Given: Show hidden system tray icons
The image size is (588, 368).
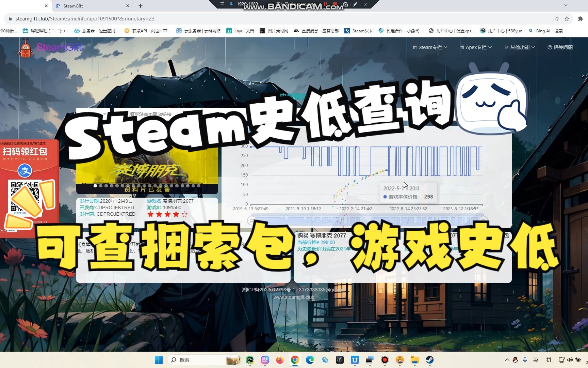Looking at the screenshot, I should pos(507,360).
